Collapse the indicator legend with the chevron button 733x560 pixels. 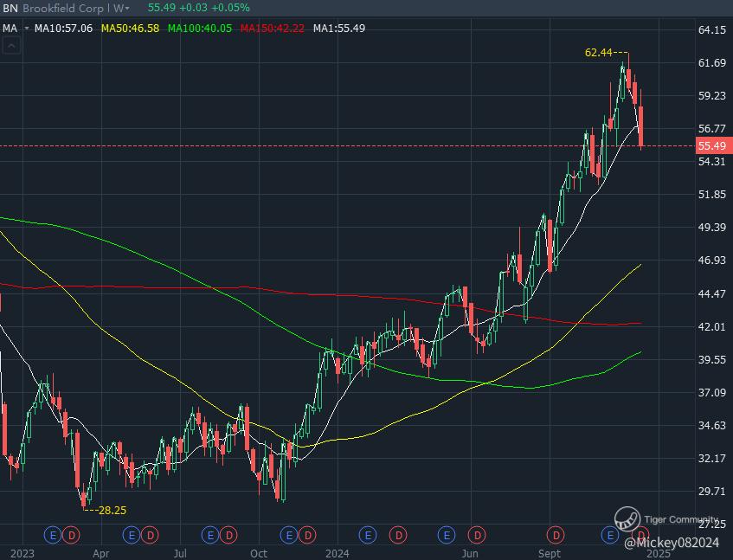pyautogui.click(x=11, y=46)
